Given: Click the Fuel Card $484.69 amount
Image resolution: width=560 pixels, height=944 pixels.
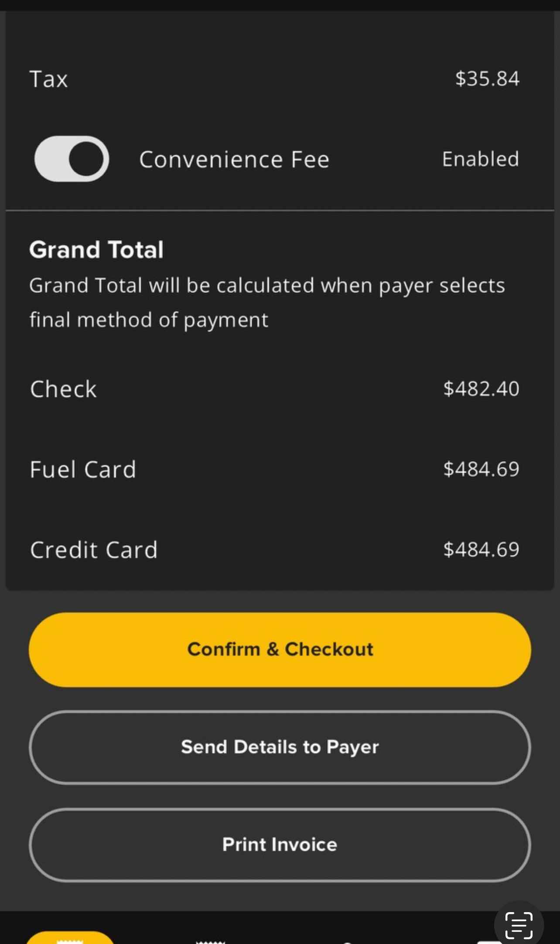Looking at the screenshot, I should 481,469.
